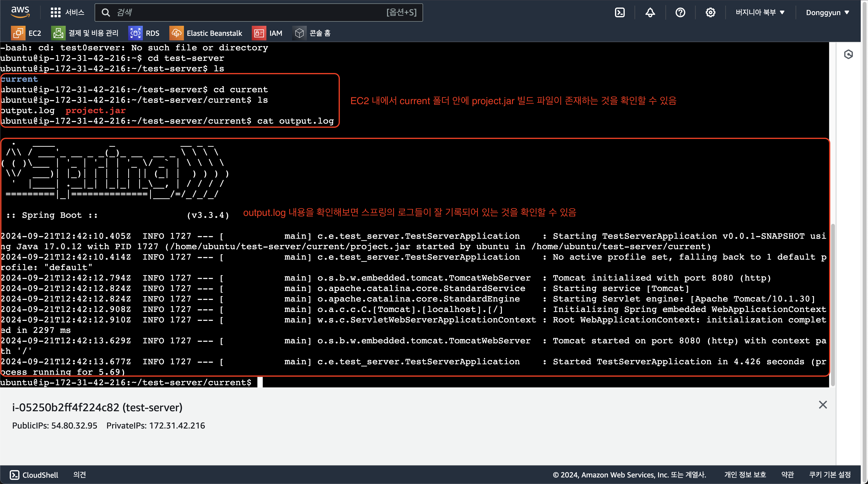The height and width of the screenshot is (484, 868).
Task: Open the settings gear icon
Action: pos(710,12)
